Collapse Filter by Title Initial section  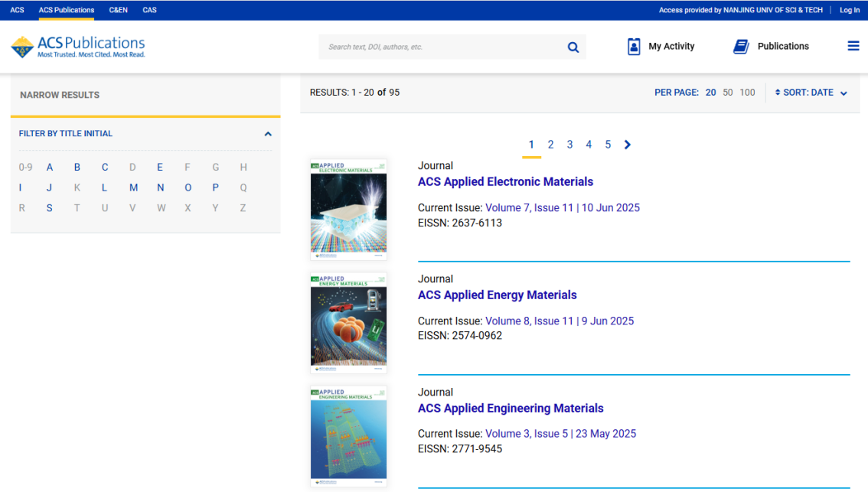(268, 134)
